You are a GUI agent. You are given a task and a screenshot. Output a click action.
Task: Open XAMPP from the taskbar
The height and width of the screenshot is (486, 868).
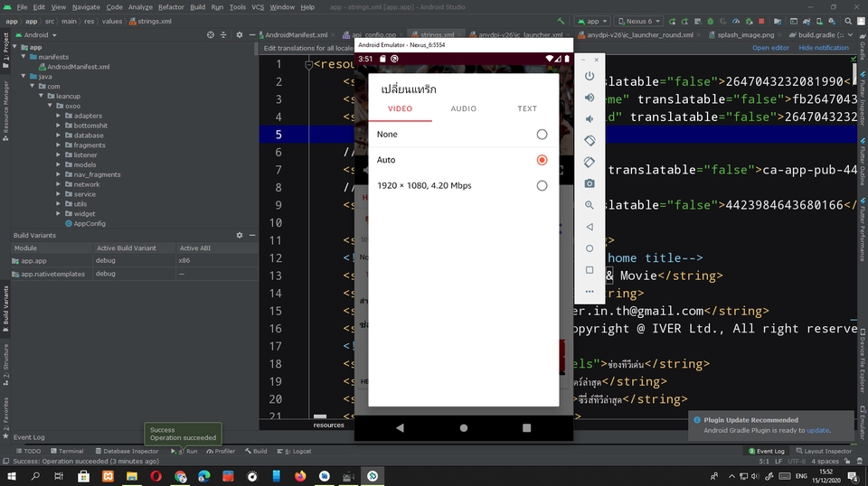tap(108, 476)
